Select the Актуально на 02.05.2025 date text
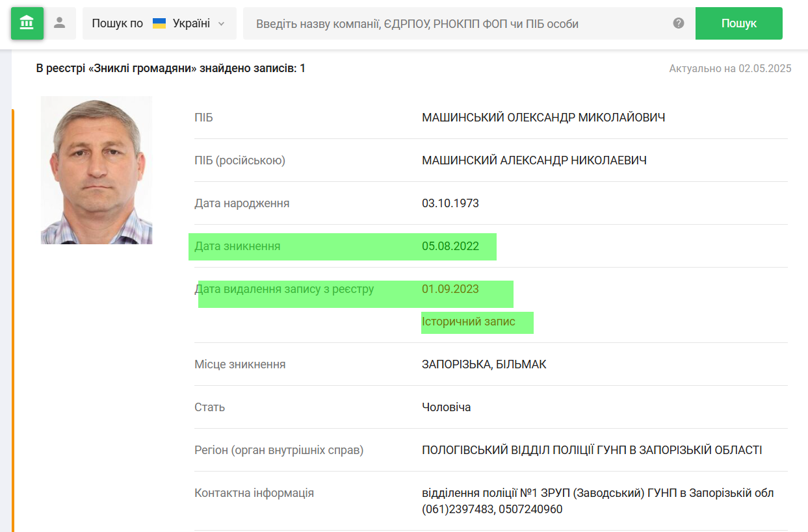Screen dimensions: 808x532 tap(729, 68)
